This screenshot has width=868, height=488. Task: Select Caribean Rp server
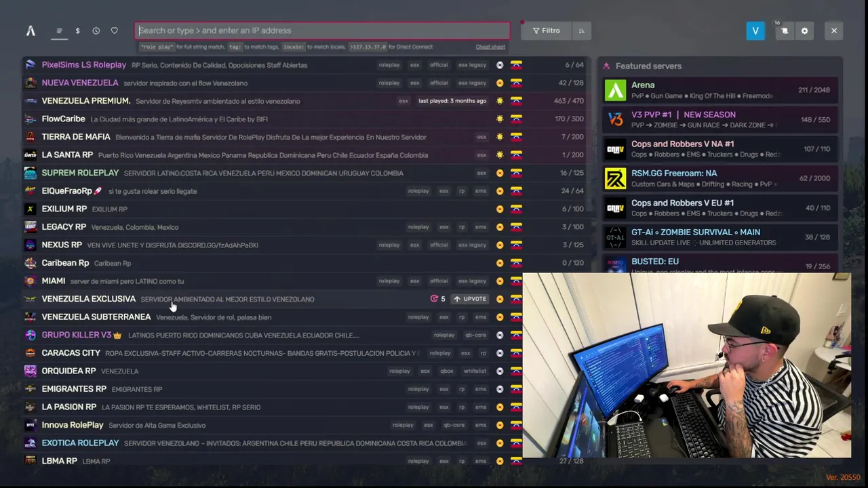pyautogui.click(x=305, y=263)
